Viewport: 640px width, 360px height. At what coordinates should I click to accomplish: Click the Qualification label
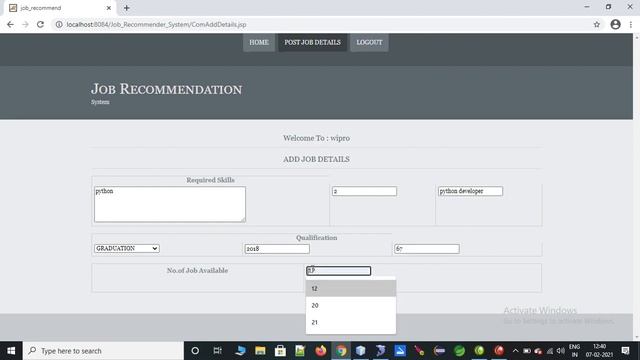316,238
